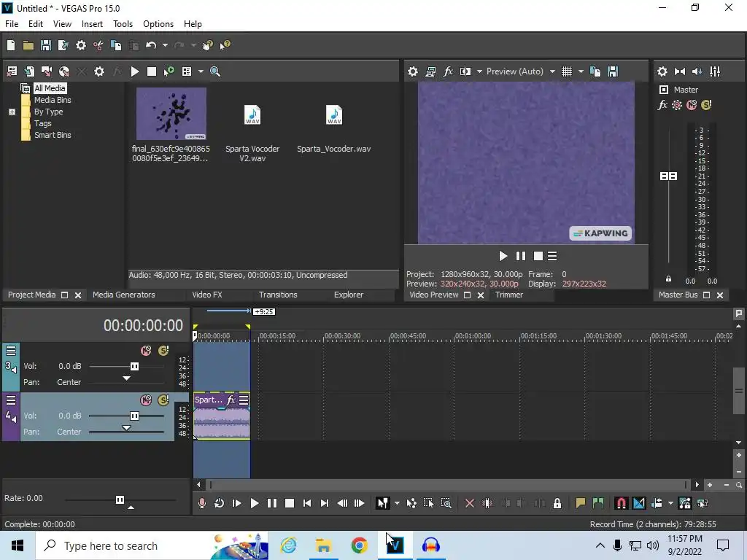Viewport: 747px width, 560px height.
Task: Mute audio track 3
Action: (146, 351)
